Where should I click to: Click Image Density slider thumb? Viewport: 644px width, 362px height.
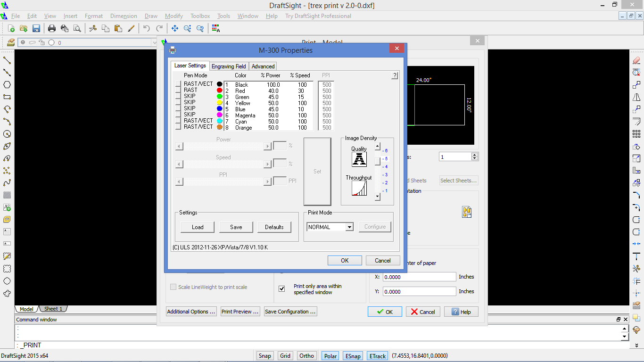378,160
